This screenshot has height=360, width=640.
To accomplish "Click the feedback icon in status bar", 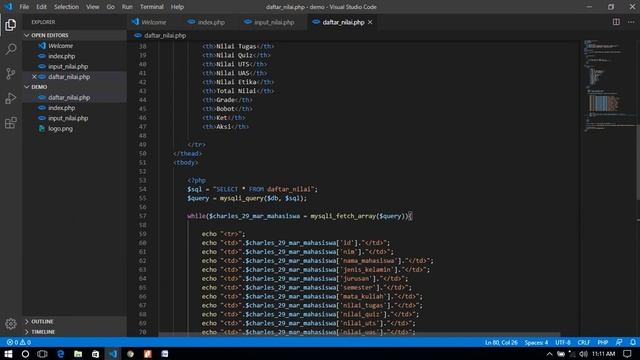I will (619, 342).
